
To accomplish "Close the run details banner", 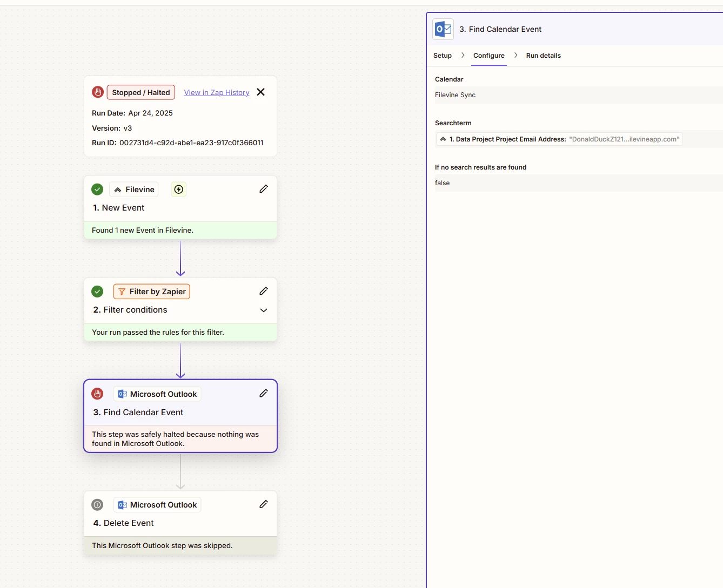I will [x=261, y=92].
